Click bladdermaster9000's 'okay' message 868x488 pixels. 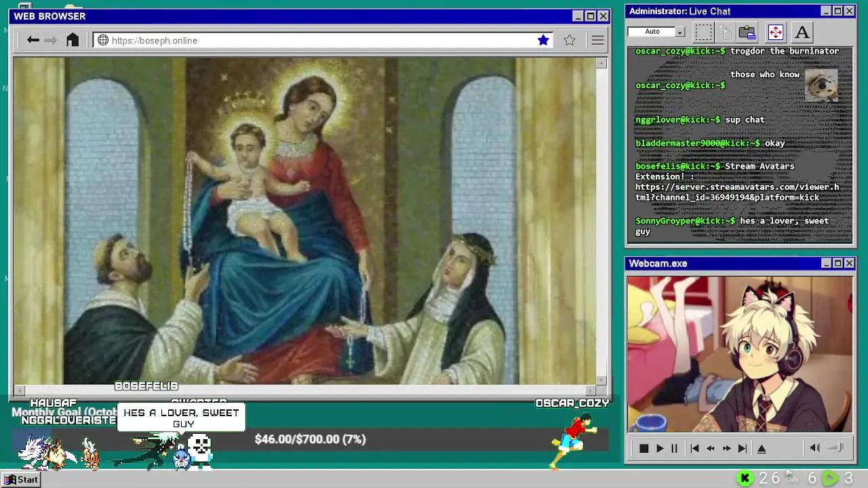[x=774, y=143]
